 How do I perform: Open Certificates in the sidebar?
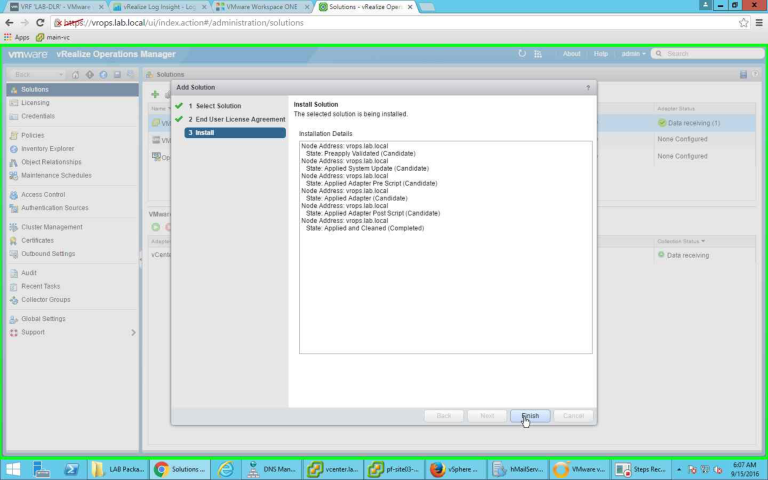[37, 240]
